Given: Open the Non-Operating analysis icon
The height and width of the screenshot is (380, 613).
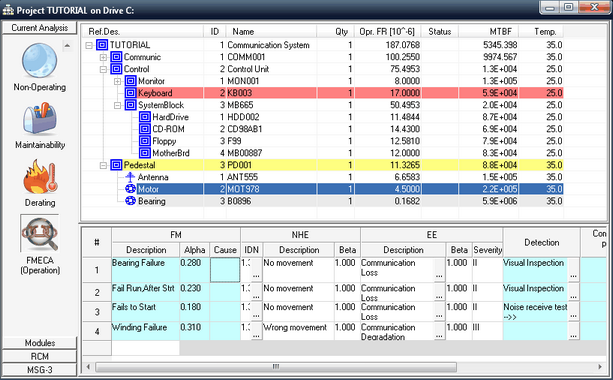Looking at the screenshot, I should pyautogui.click(x=39, y=61).
